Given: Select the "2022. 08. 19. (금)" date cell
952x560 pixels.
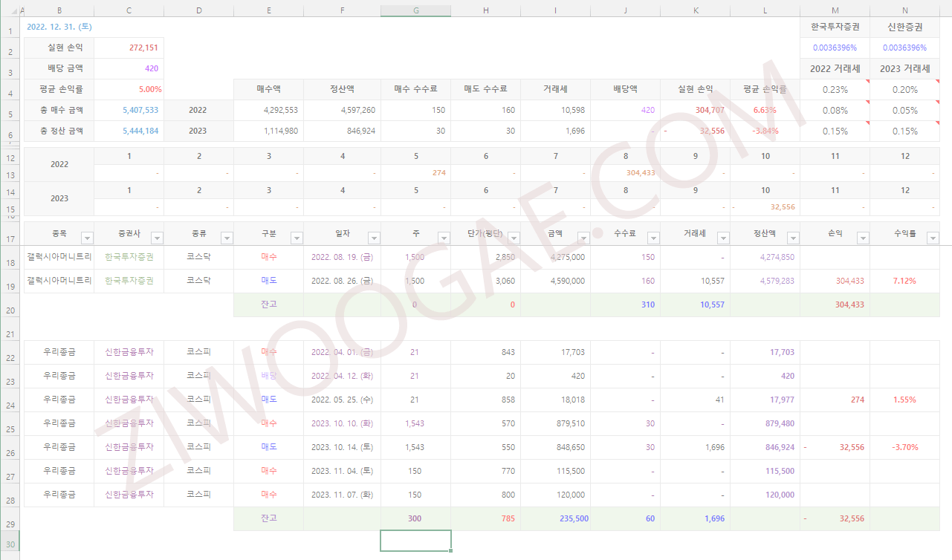Looking at the screenshot, I should [x=342, y=258].
